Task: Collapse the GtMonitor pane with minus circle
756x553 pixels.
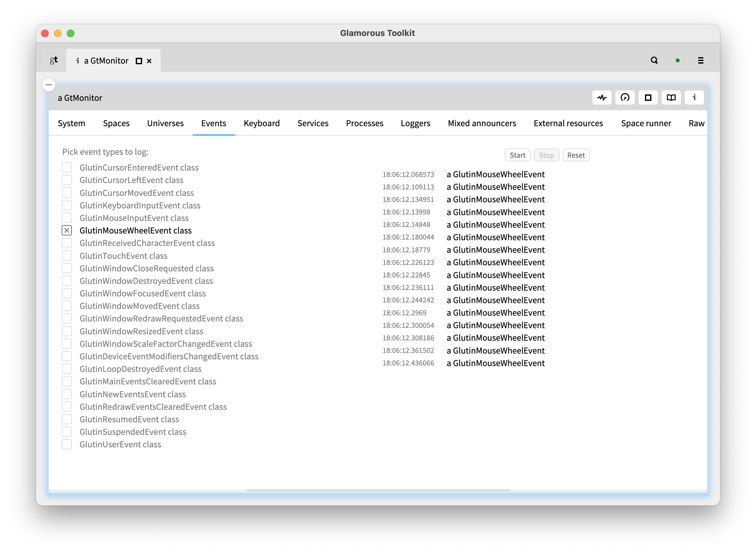Action: (48, 85)
